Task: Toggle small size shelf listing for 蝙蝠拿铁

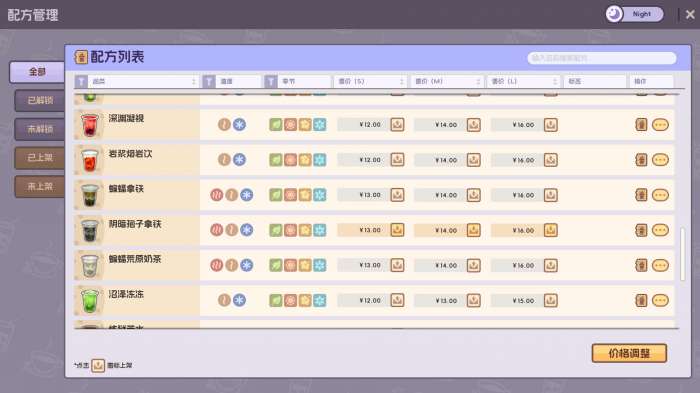Action: [x=397, y=195]
